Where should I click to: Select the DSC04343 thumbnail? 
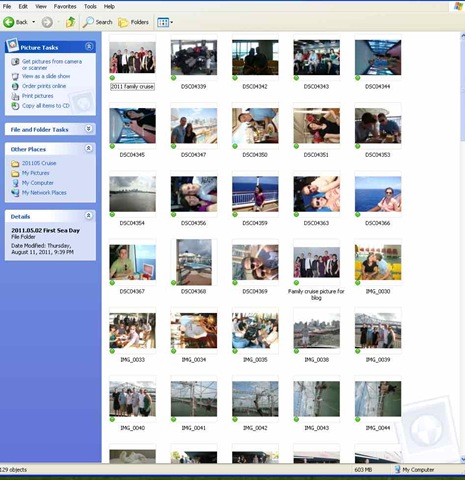point(316,57)
